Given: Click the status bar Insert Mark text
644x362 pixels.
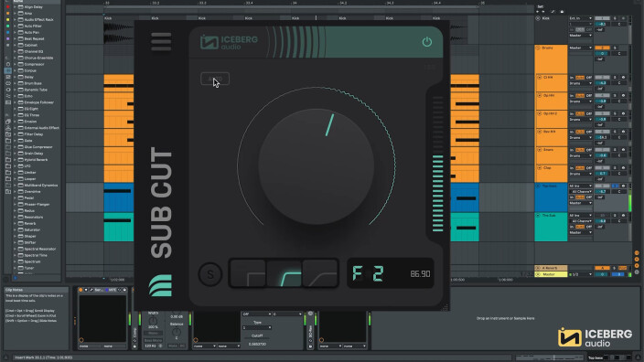Looking at the screenshot, I should 43,357.
